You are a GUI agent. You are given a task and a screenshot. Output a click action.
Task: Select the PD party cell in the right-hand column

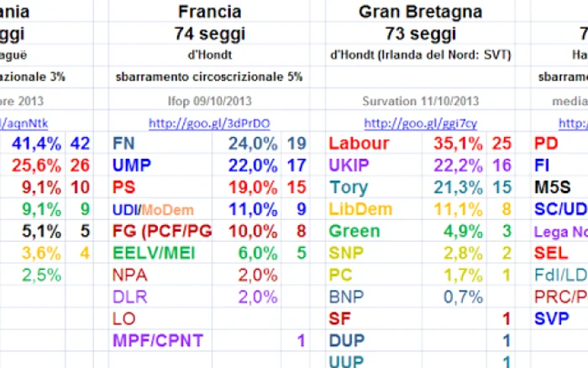click(559, 144)
